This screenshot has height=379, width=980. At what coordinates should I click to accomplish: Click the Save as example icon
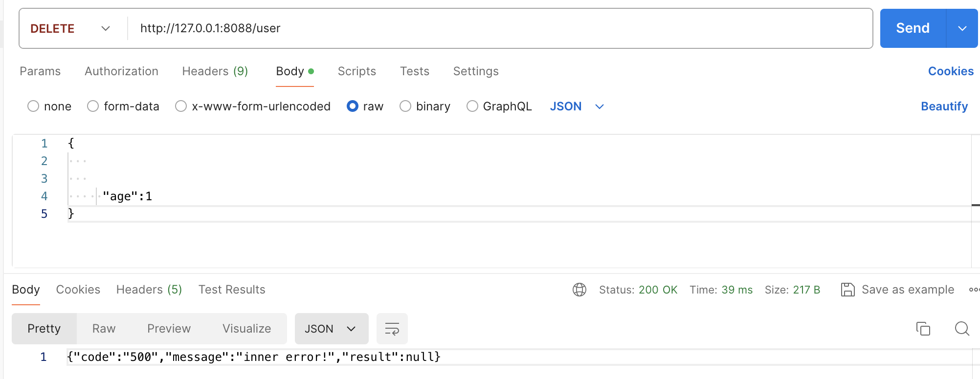pyautogui.click(x=847, y=290)
